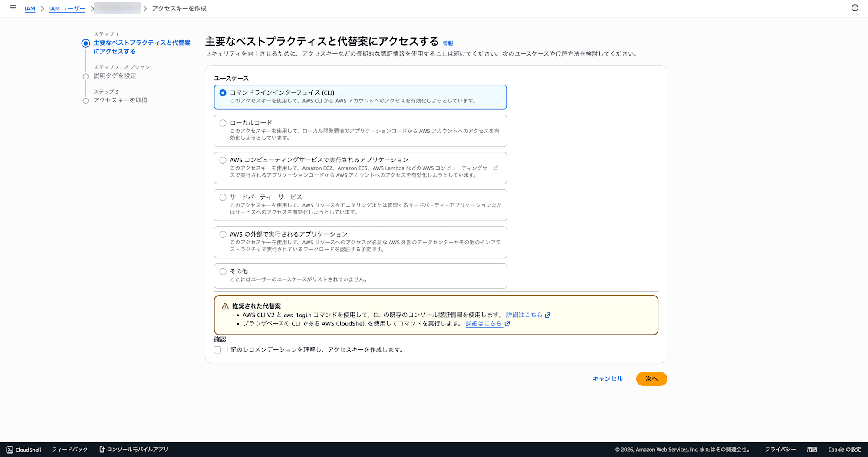The height and width of the screenshot is (457, 868).
Task: Open Cookie の設定 in the footer
Action: 845,450
